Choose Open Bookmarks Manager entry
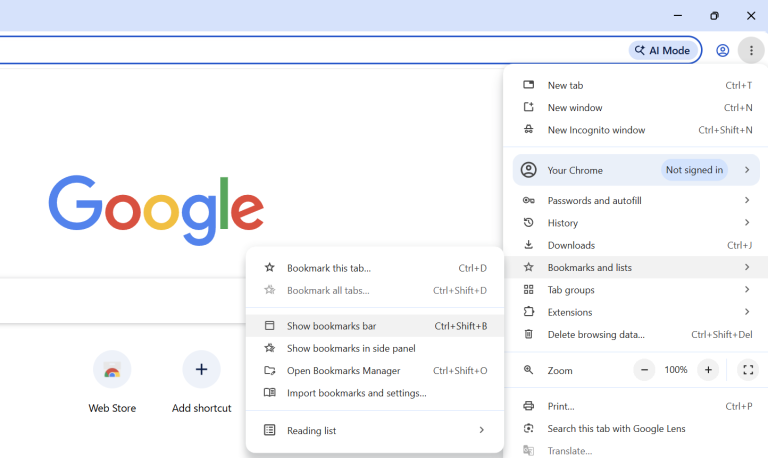 coord(375,371)
